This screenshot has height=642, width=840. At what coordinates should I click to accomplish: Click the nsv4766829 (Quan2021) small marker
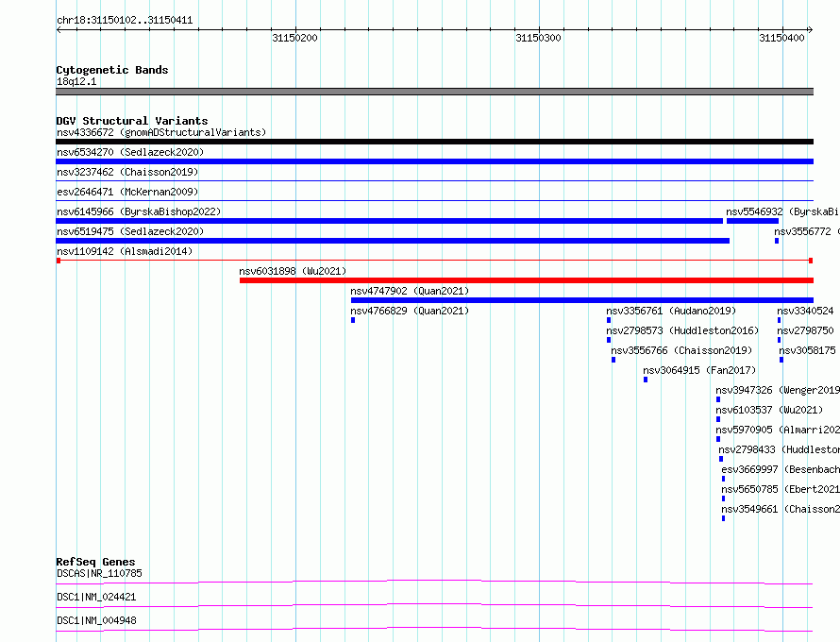(353, 320)
